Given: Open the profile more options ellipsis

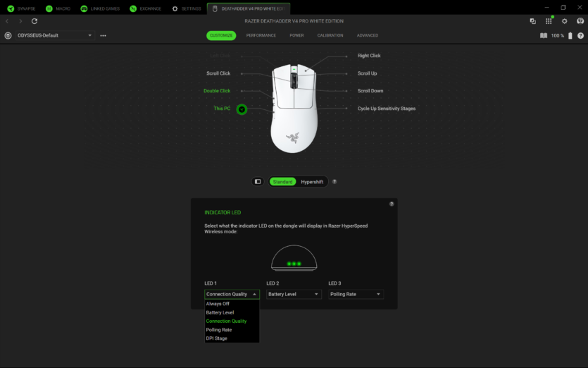Looking at the screenshot, I should tap(104, 35).
